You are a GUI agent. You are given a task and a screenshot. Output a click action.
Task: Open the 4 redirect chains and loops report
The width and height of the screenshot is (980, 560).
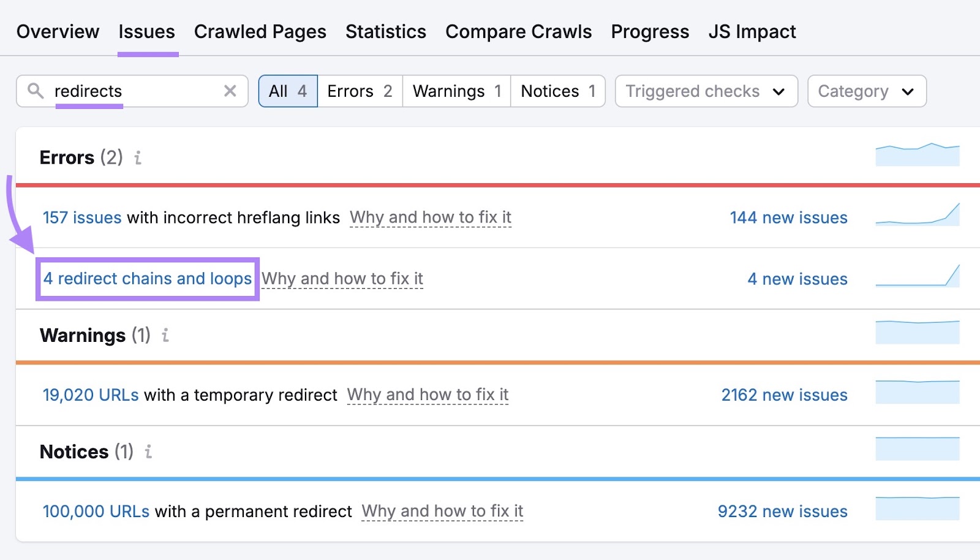tap(148, 279)
